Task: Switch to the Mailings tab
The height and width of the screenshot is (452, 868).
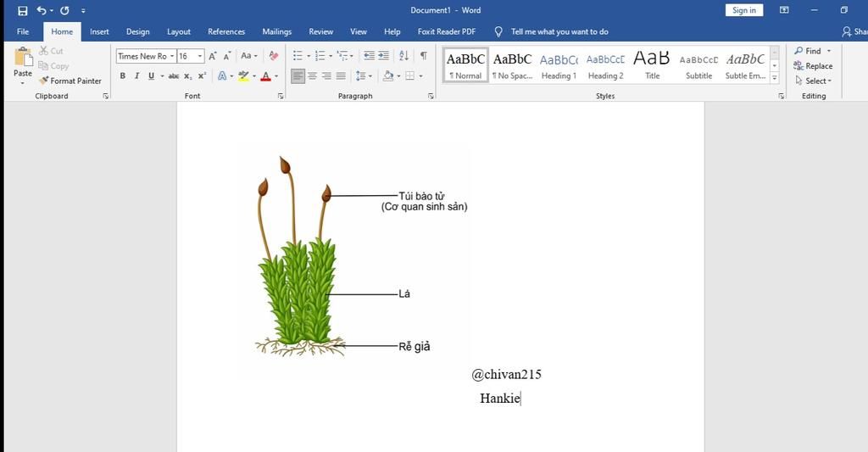Action: coord(277,31)
